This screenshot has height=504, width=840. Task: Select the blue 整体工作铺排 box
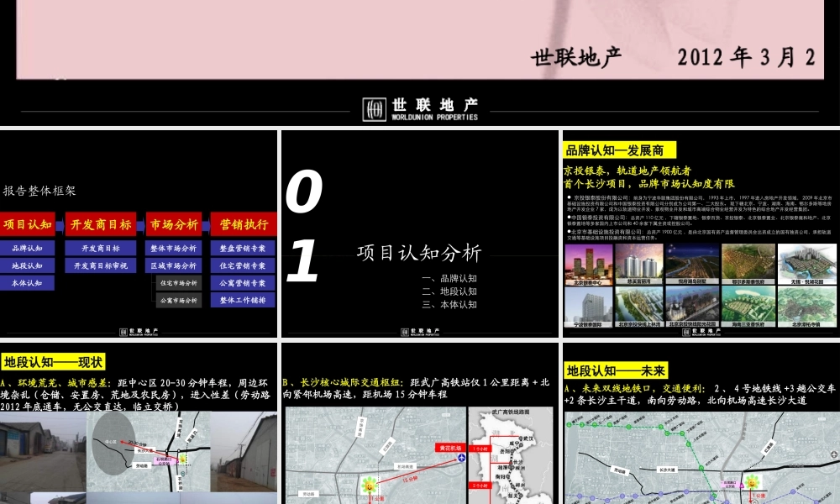click(243, 300)
